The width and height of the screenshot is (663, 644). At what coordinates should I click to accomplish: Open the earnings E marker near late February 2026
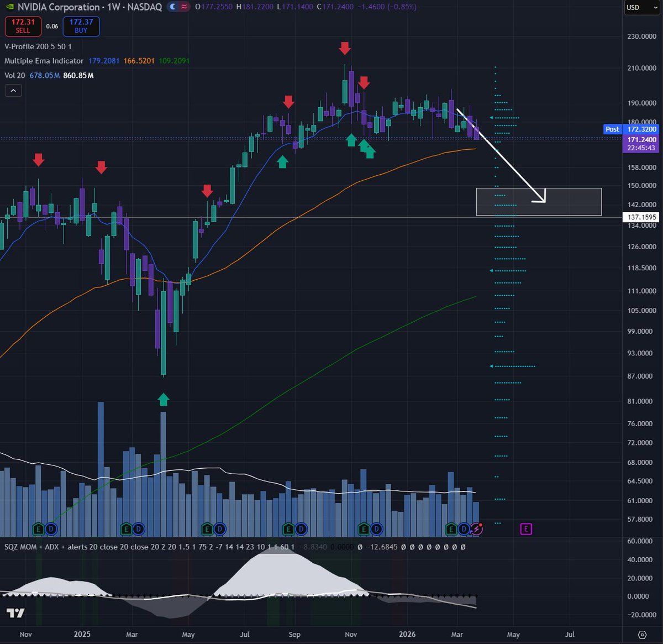coord(451,529)
